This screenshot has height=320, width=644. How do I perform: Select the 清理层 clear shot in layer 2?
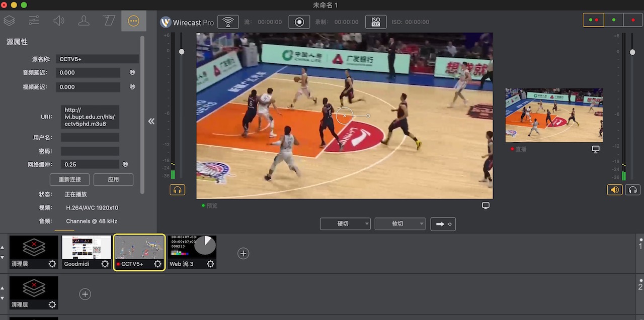tap(34, 293)
